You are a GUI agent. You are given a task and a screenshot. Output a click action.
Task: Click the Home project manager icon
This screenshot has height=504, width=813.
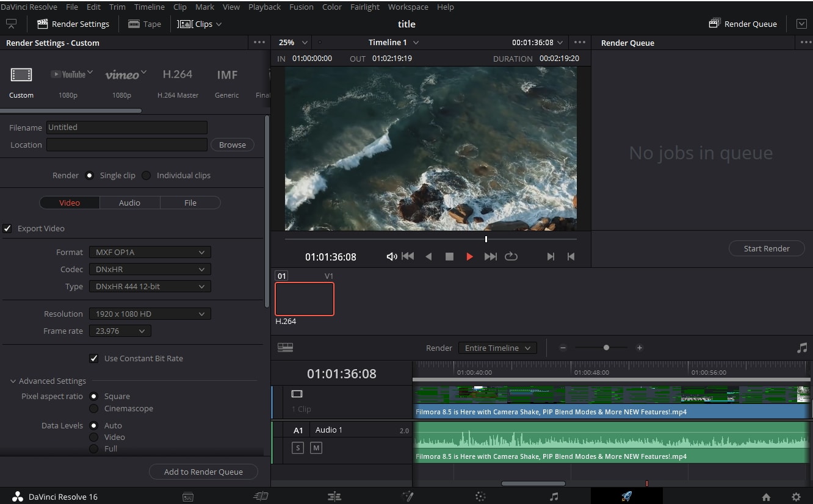[x=766, y=497]
